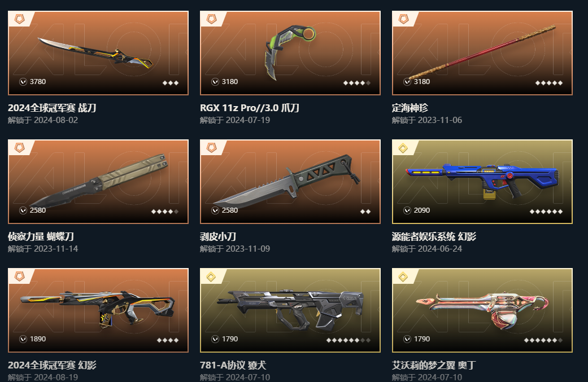Select the 2024全球冠军赛 战刀 skin card

(98, 53)
